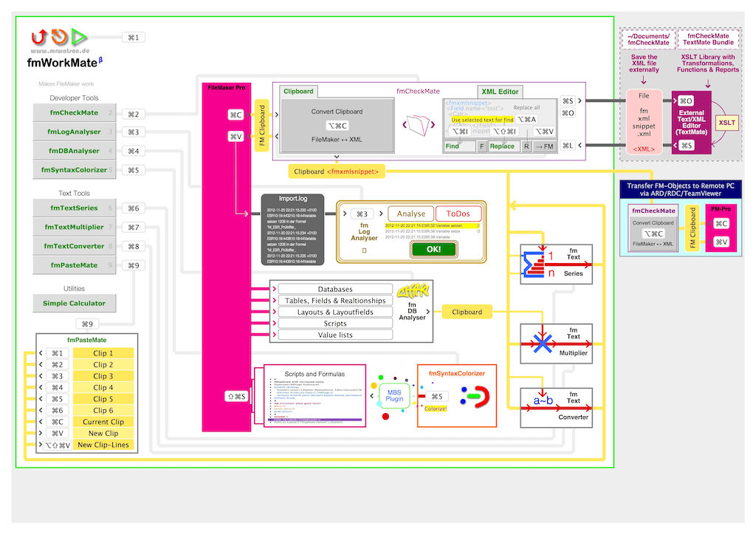Click the orange clock arrow logo icon
756x535 pixels.
click(59, 37)
